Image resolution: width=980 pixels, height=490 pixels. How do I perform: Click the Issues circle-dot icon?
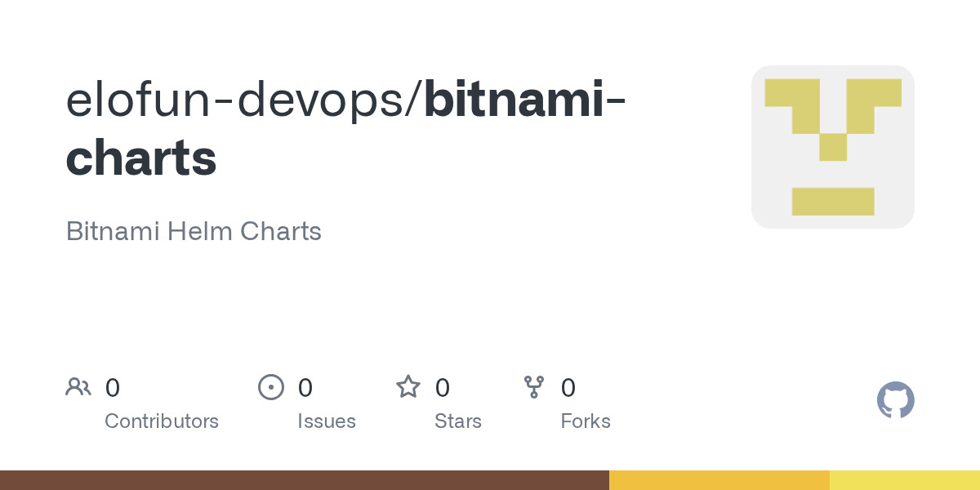271,387
